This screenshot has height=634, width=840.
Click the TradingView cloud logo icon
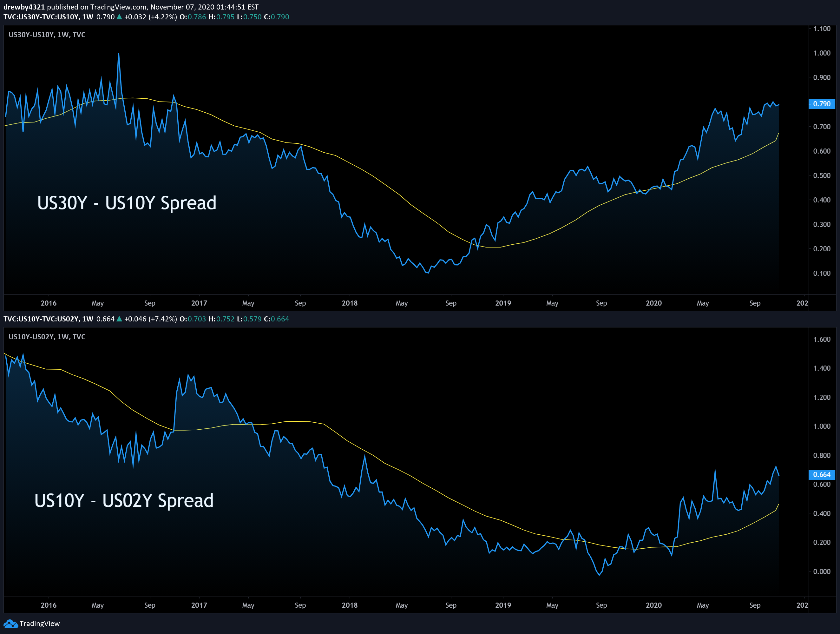[11, 624]
